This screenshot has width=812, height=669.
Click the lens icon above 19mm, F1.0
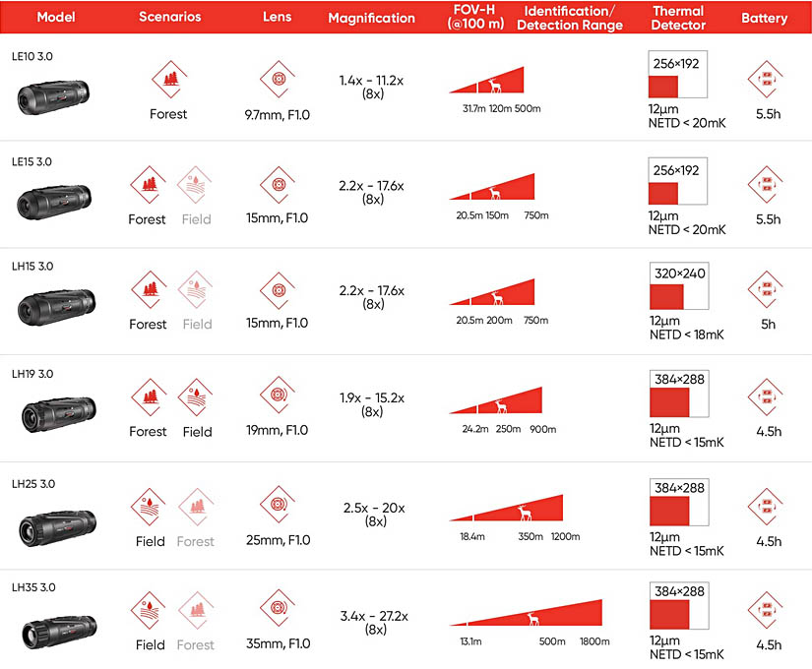pyautogui.click(x=278, y=396)
